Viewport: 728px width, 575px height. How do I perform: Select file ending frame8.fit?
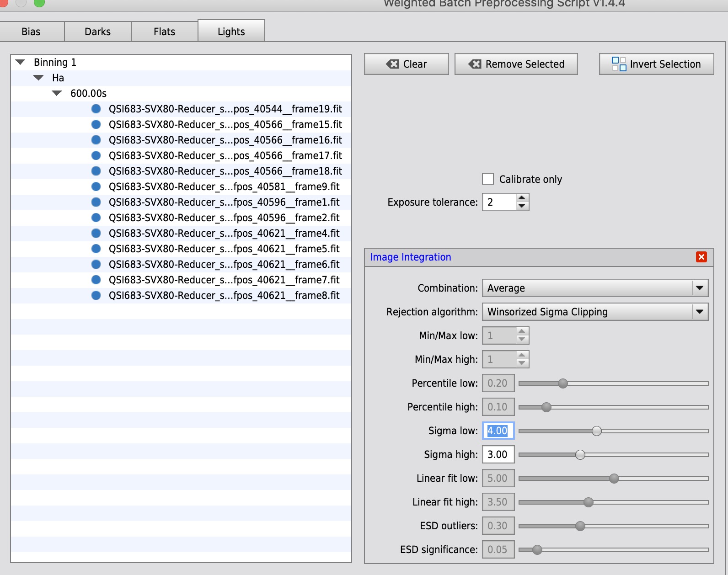(181, 295)
